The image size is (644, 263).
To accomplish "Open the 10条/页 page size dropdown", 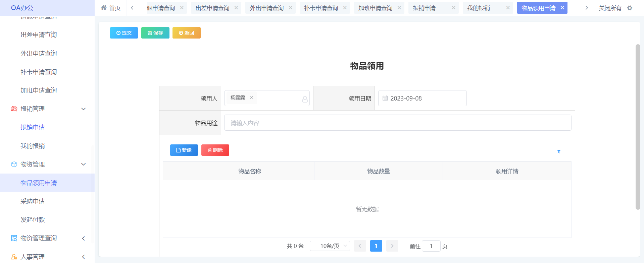I will pos(330,246).
